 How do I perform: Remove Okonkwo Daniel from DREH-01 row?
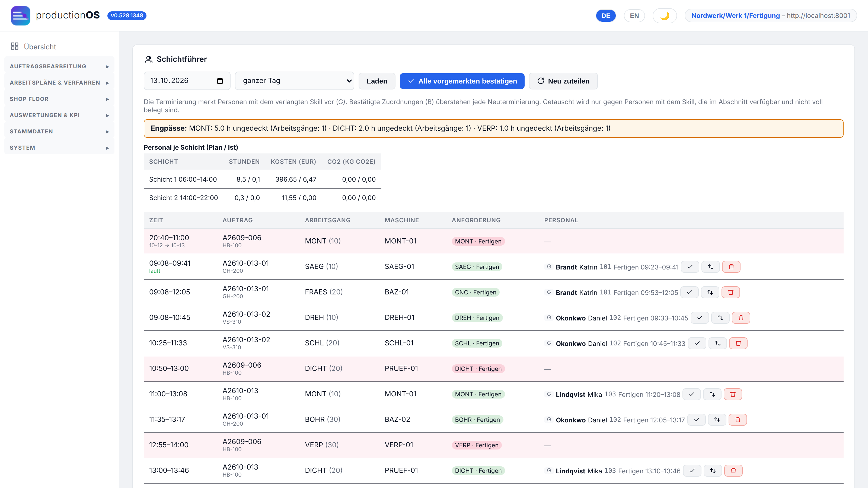741,317
